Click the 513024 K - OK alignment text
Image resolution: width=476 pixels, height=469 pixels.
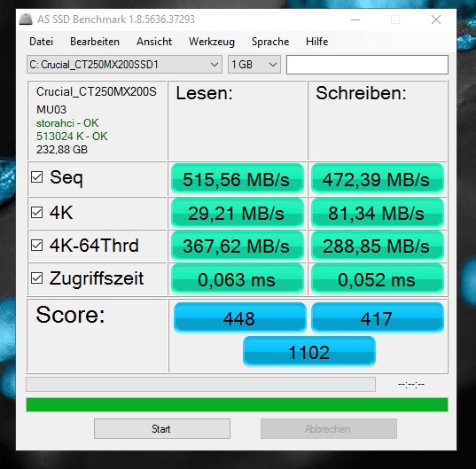click(72, 137)
